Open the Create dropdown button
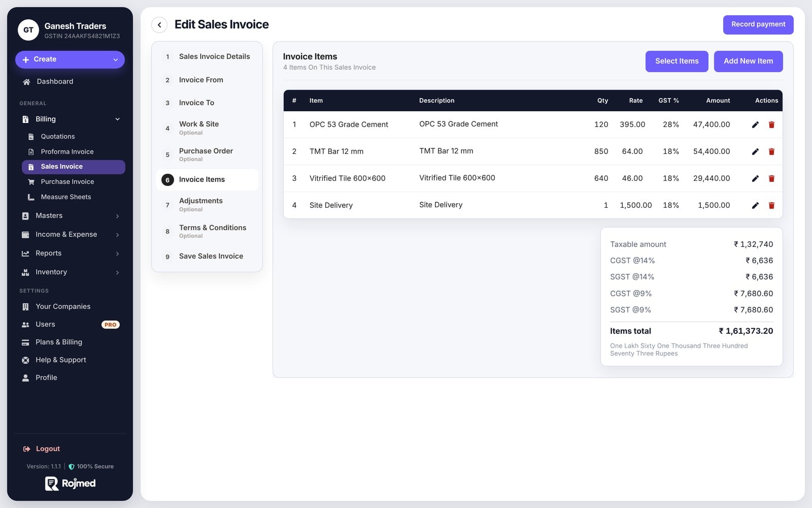This screenshot has width=812, height=508. click(70, 59)
